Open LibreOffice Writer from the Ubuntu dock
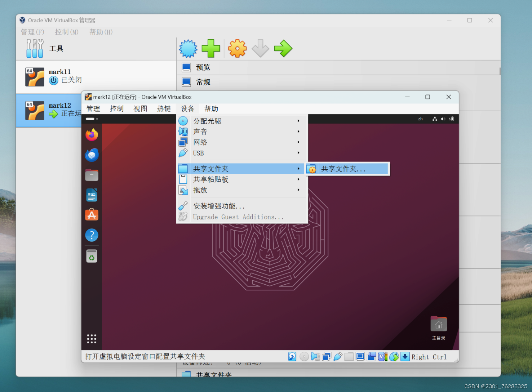532x392 pixels. 92,195
